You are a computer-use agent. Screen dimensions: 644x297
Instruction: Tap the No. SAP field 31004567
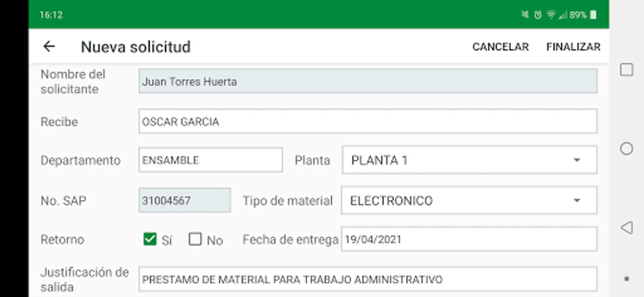(x=184, y=200)
